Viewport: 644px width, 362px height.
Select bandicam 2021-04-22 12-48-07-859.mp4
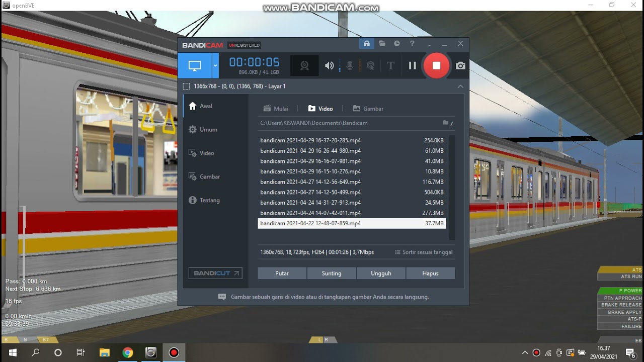(x=352, y=223)
